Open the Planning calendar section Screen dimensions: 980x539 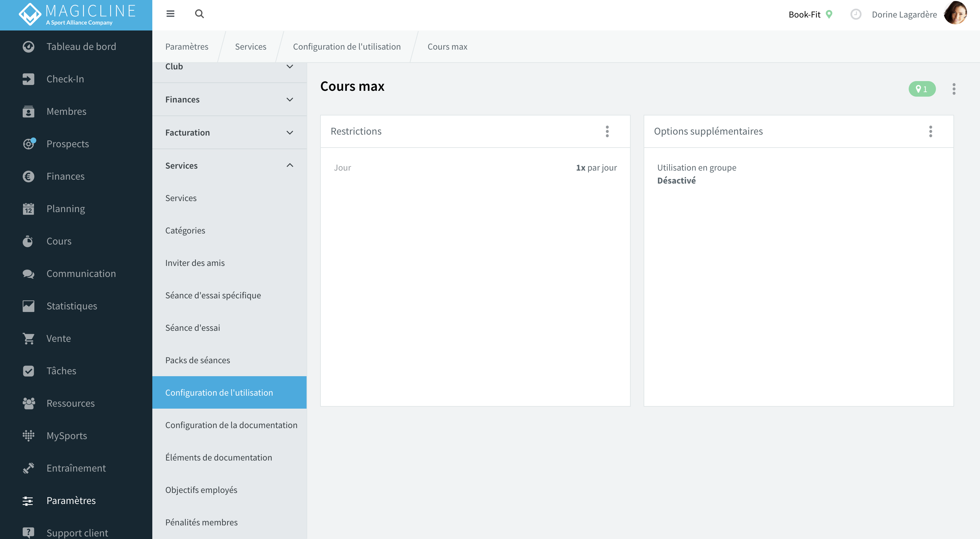[76, 209]
